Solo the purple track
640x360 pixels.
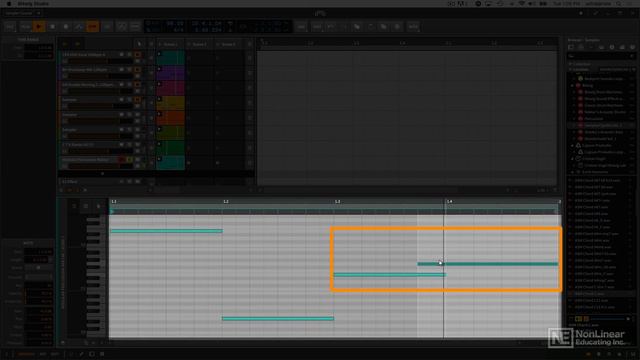pyautogui.click(x=129, y=69)
